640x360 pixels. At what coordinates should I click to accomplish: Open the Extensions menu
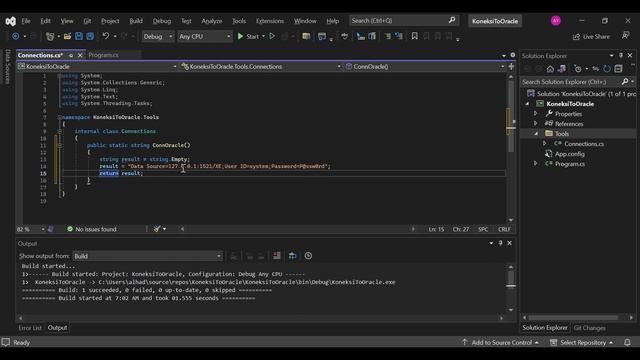click(270, 21)
